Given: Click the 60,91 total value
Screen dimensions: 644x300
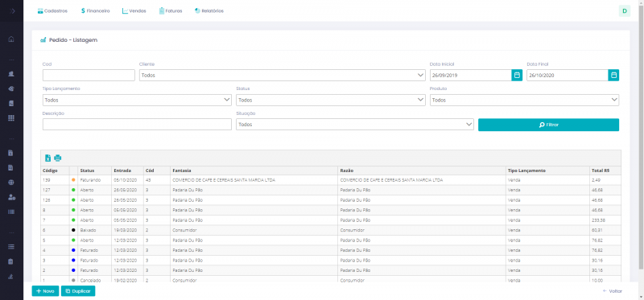Looking at the screenshot, I should click(597, 230).
